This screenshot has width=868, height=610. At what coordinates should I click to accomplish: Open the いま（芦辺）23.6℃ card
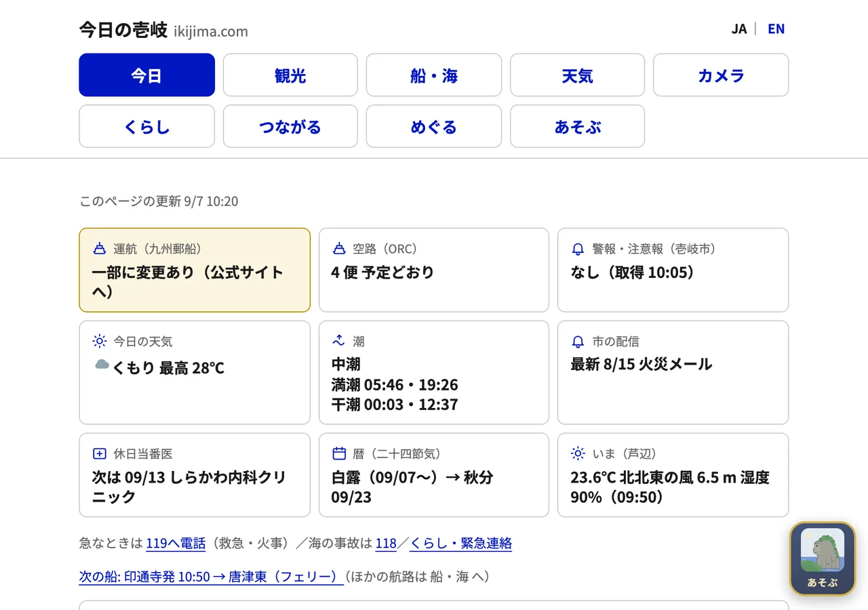pos(673,475)
